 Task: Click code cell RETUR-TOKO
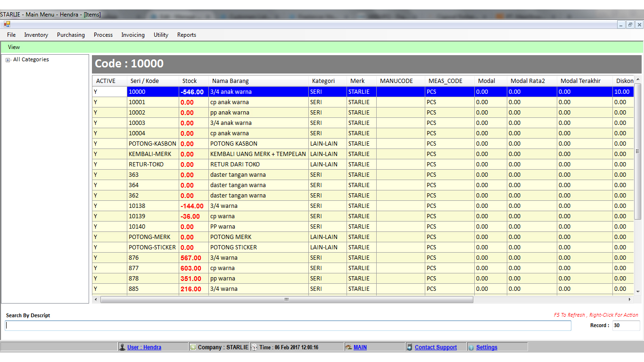pyautogui.click(x=153, y=165)
